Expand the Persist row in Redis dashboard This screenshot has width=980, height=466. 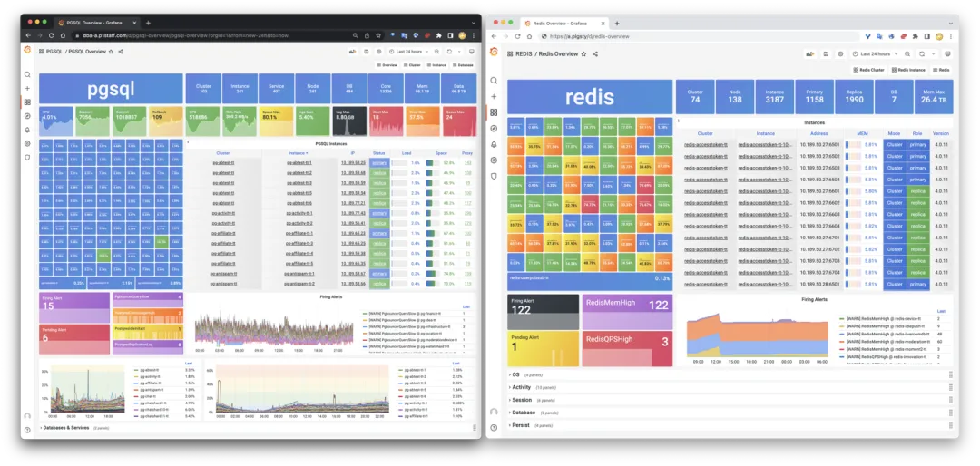pyautogui.click(x=730, y=425)
